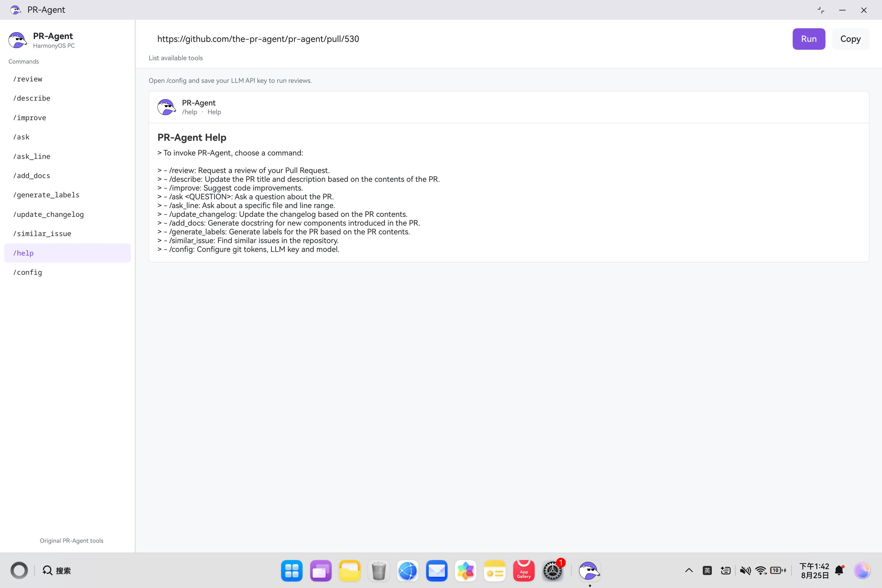Image resolution: width=882 pixels, height=588 pixels.
Task: Open the yellow Notes app in the dock
Action: 495,570
